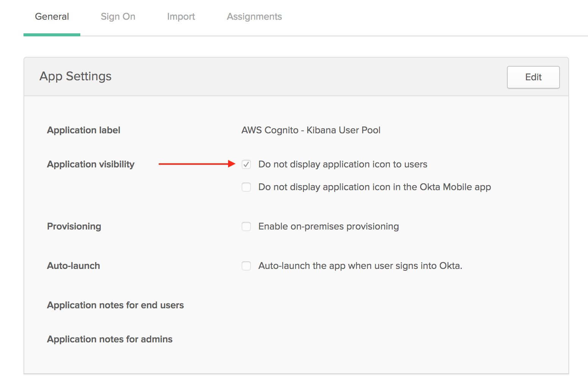Click Application notes for end users label
The image size is (588, 381).
(x=115, y=305)
